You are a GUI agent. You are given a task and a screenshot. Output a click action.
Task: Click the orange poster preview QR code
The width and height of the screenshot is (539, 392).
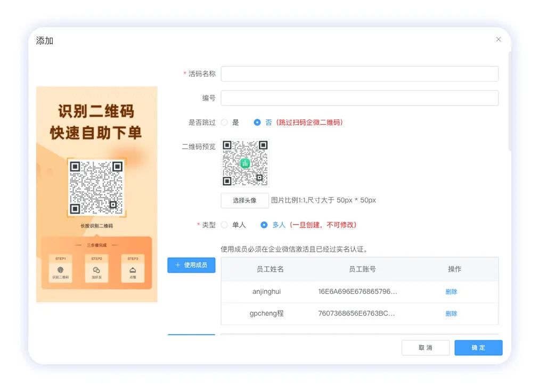point(96,188)
